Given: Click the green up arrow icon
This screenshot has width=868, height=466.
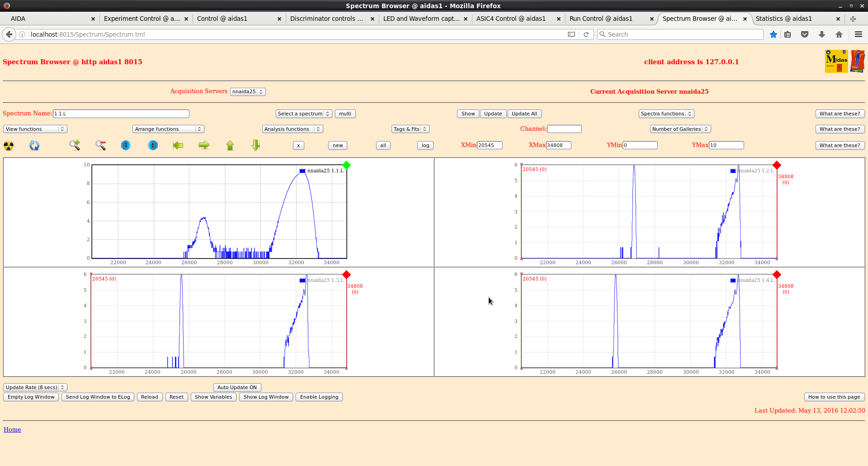Looking at the screenshot, I should tap(230, 145).
